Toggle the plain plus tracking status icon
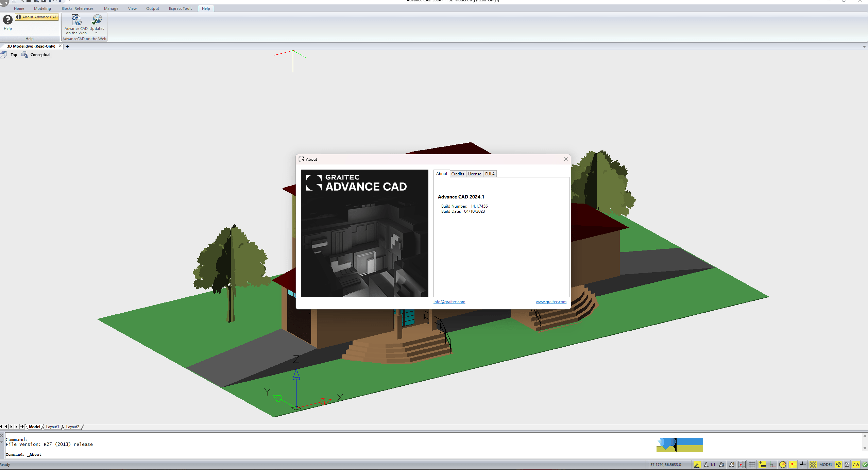Image resolution: width=868 pixels, height=470 pixels. click(x=803, y=465)
